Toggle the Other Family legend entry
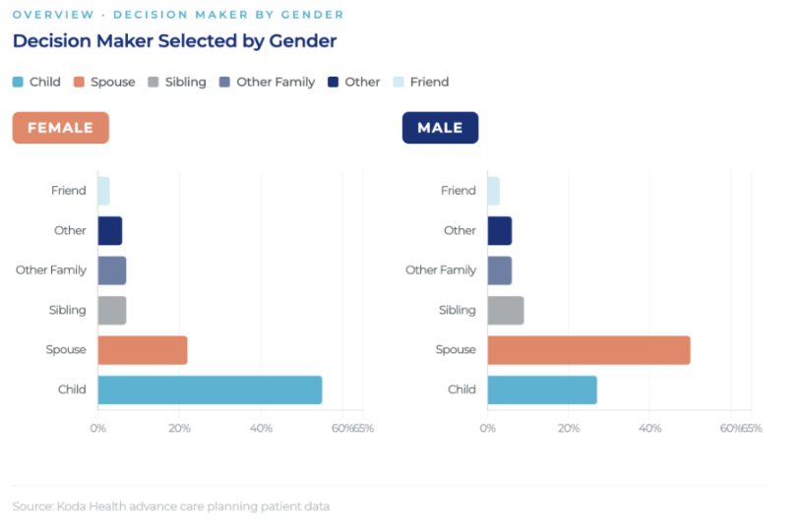This screenshot has width=801, height=532. [268, 82]
